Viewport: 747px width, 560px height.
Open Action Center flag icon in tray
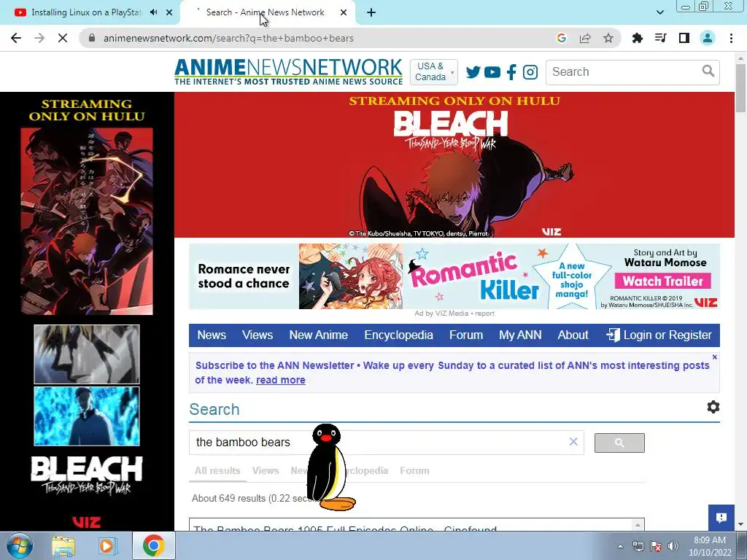(656, 546)
